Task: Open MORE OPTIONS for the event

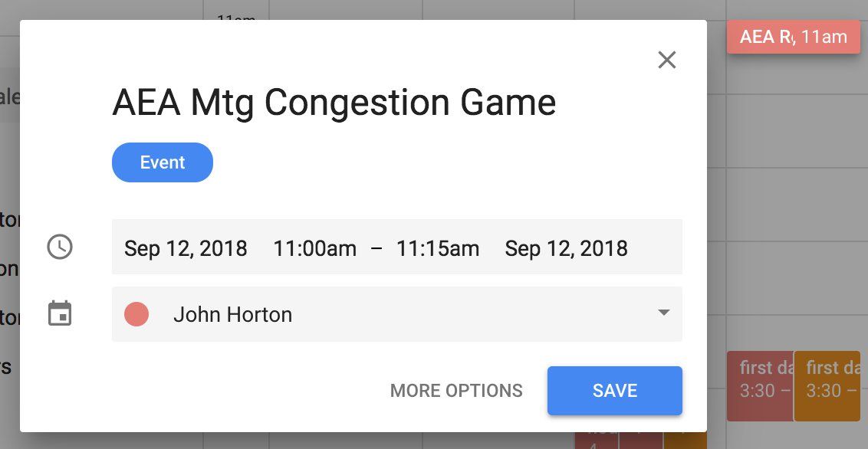Action: coord(456,391)
